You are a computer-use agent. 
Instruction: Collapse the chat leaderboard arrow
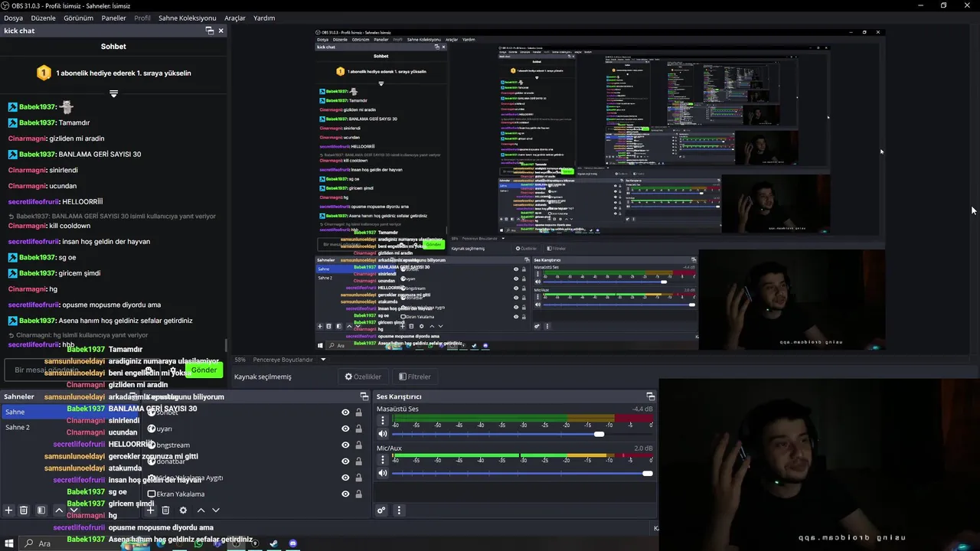pyautogui.click(x=113, y=93)
